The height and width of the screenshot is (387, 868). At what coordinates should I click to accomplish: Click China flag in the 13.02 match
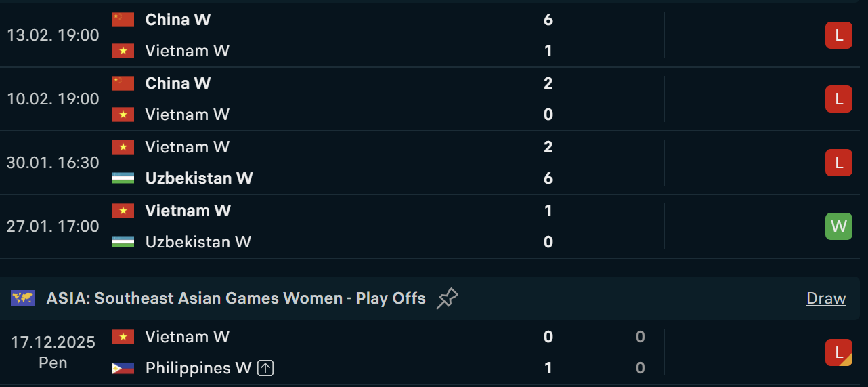pyautogui.click(x=123, y=20)
